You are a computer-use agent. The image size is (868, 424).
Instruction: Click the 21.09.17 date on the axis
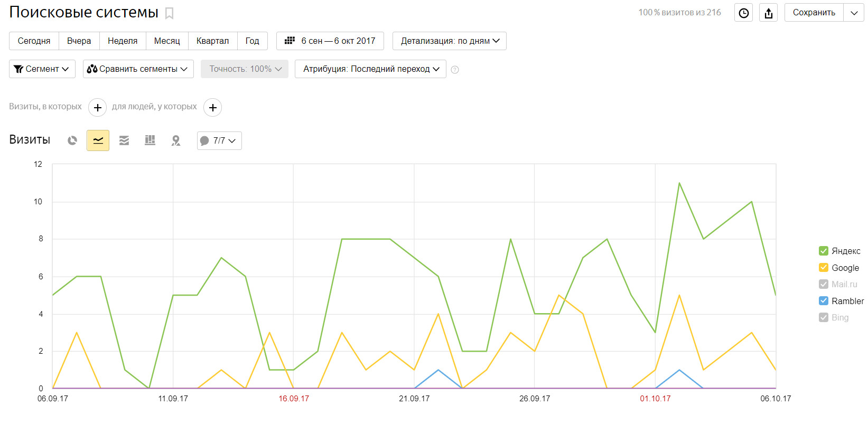pyautogui.click(x=414, y=399)
